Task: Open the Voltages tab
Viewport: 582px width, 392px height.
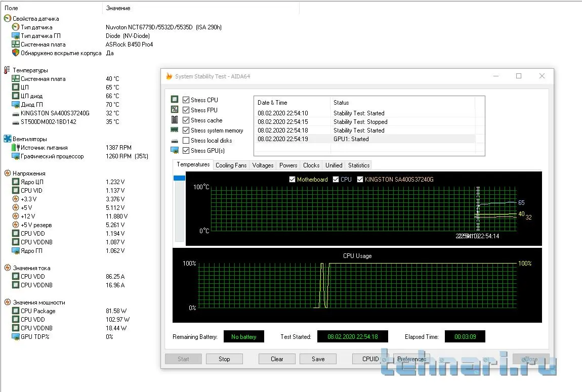Action: [x=263, y=165]
